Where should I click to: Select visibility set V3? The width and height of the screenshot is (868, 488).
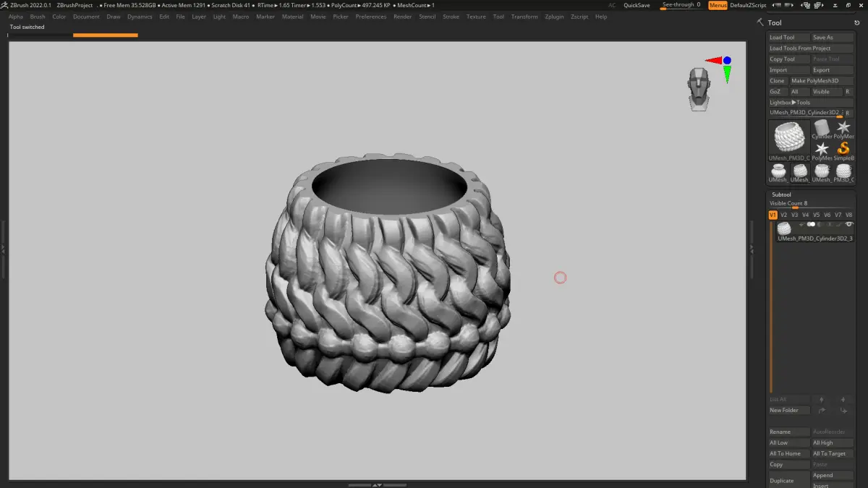tap(794, 215)
